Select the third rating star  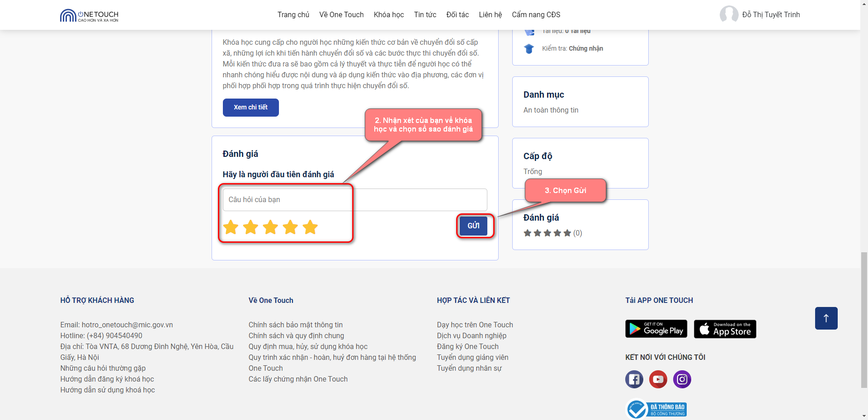(x=270, y=227)
